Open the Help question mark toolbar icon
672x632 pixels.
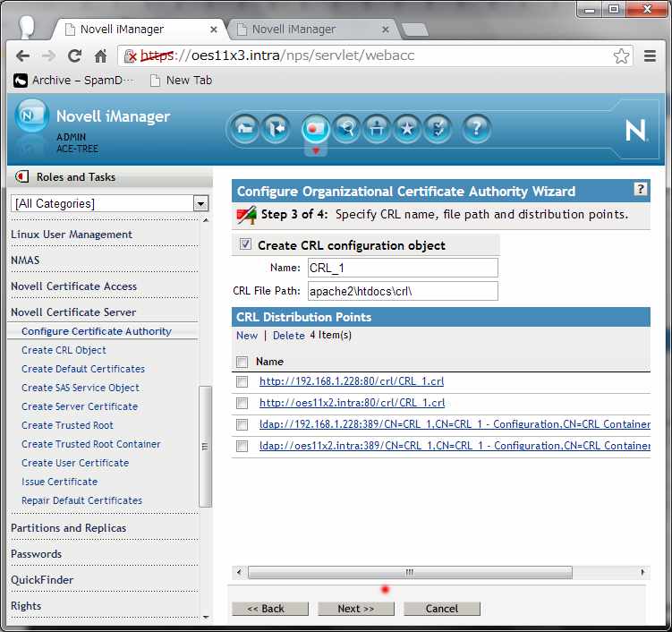click(x=476, y=128)
